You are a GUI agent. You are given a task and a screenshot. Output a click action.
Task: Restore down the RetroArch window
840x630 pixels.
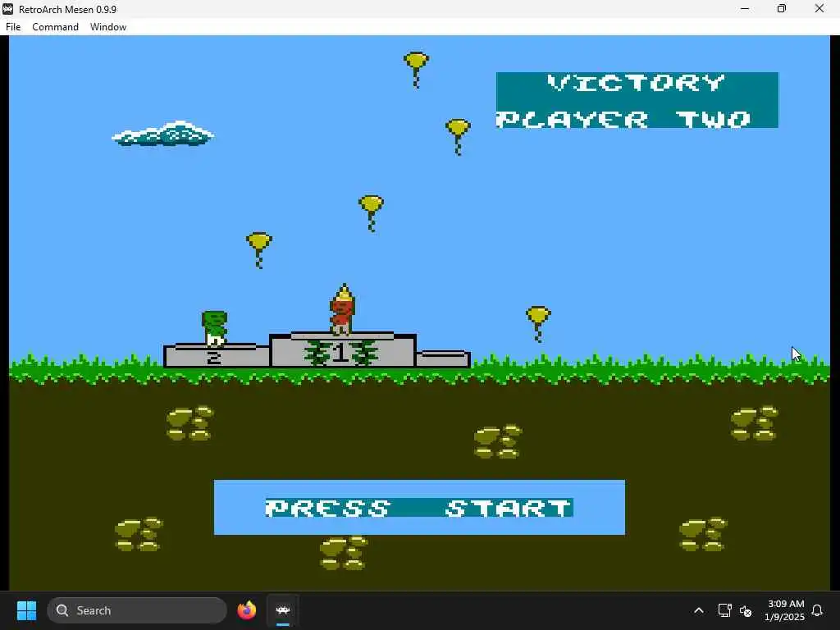[x=782, y=9]
